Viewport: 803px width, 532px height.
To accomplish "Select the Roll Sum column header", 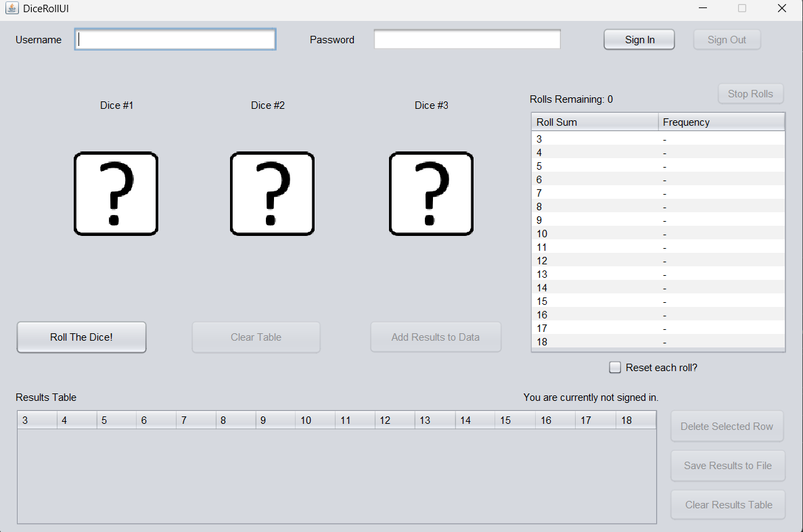I will (594, 122).
